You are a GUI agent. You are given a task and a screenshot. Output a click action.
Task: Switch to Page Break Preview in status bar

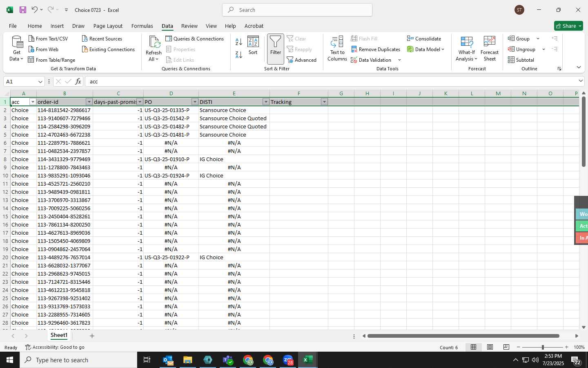coord(506,347)
